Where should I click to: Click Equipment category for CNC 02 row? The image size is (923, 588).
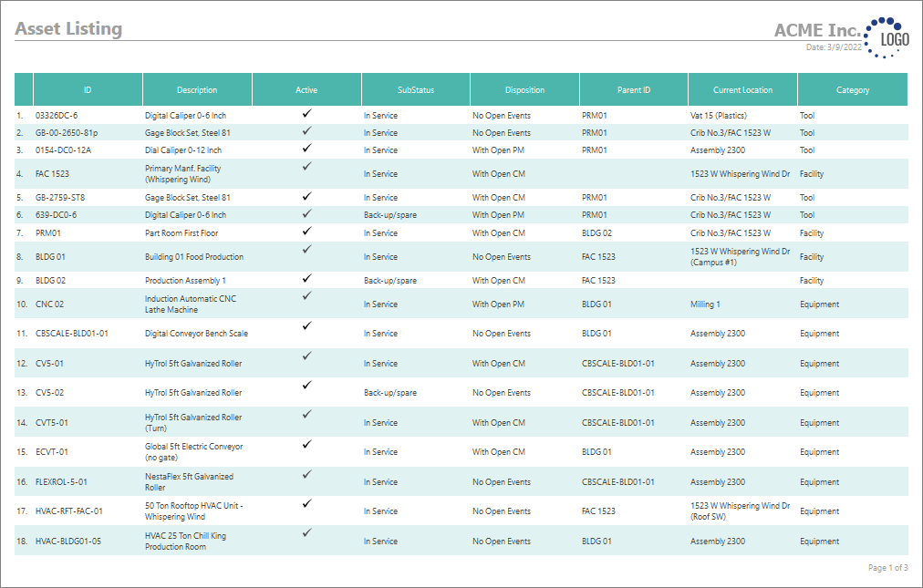(x=819, y=304)
